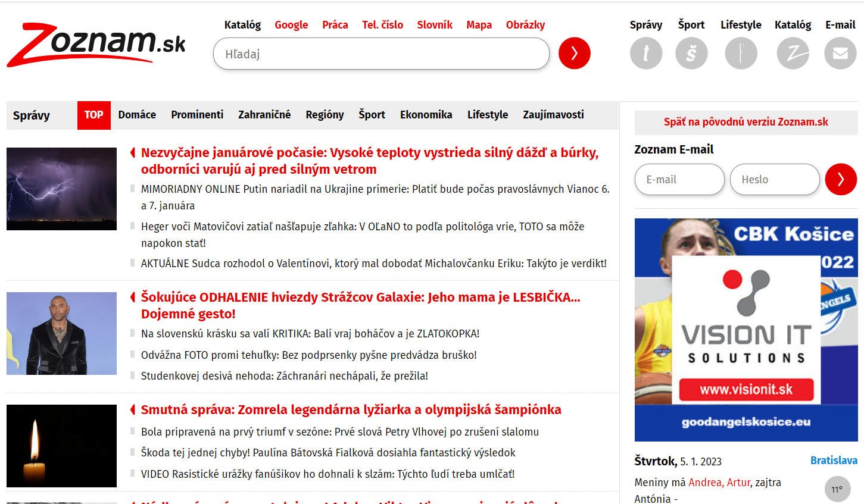
Task: Click the Heslo password field
Action: click(x=774, y=179)
